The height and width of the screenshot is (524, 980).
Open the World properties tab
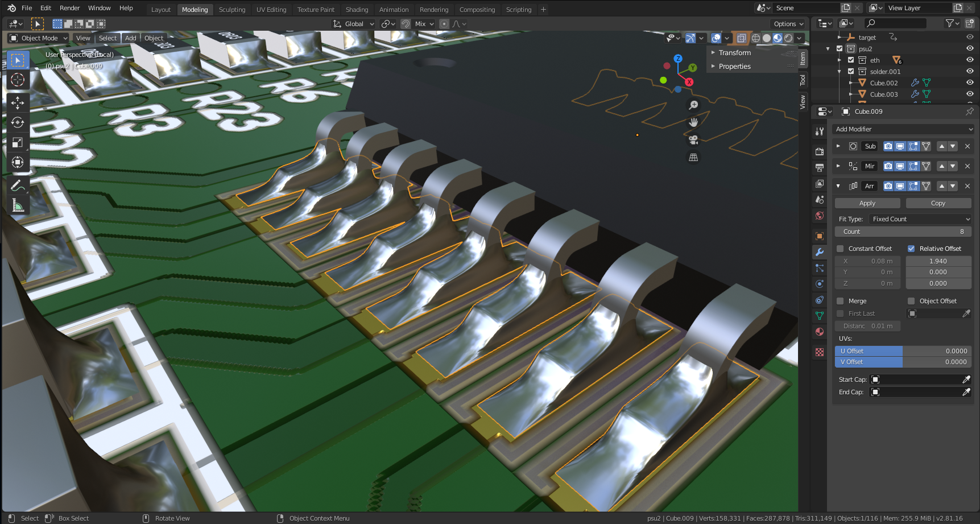click(820, 216)
